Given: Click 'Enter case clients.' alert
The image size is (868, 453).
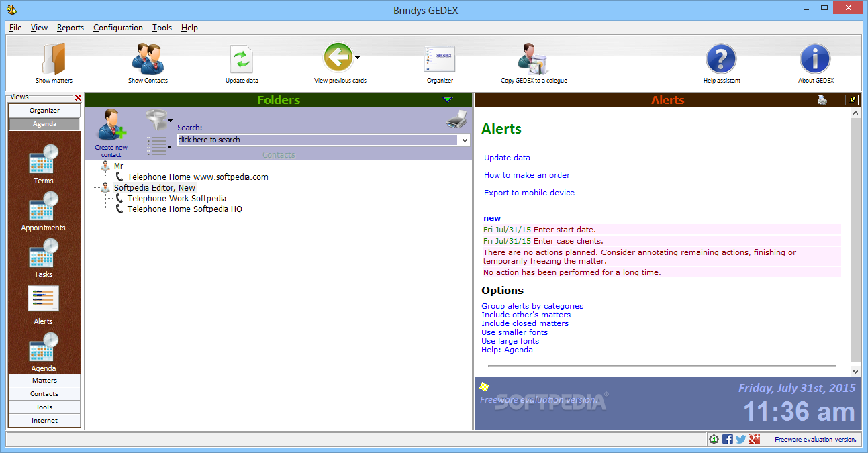Looking at the screenshot, I should coord(569,241).
